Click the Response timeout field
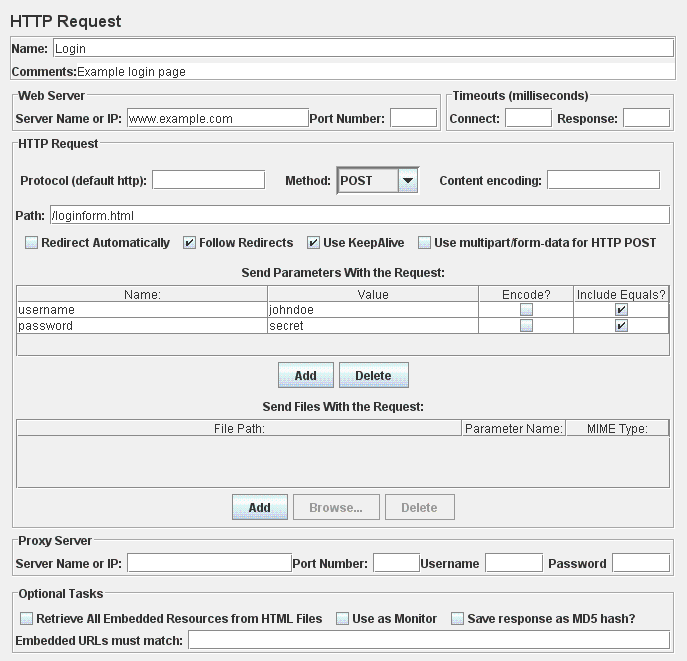The image size is (687, 661). tap(646, 118)
